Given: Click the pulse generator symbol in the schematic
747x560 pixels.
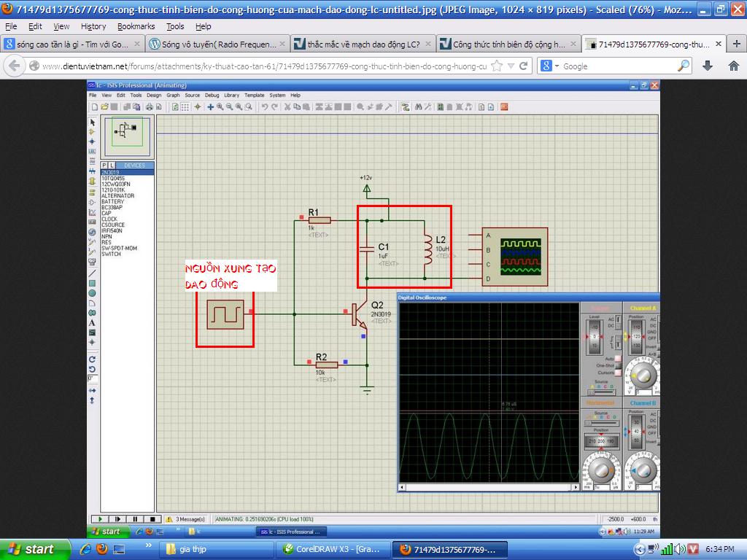Looking at the screenshot, I should tap(225, 314).
